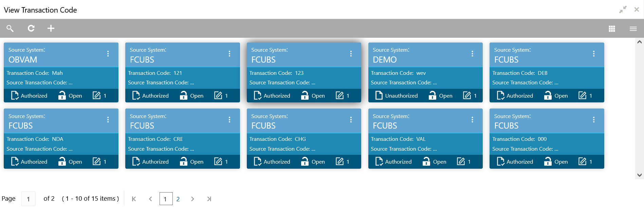Click 'Transaction Code: CHG' text
This screenshot has height=216, width=644.
(278, 139)
